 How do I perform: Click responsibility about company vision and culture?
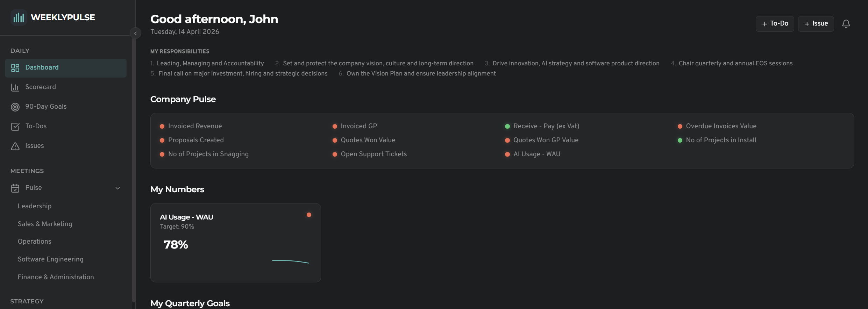pos(378,64)
